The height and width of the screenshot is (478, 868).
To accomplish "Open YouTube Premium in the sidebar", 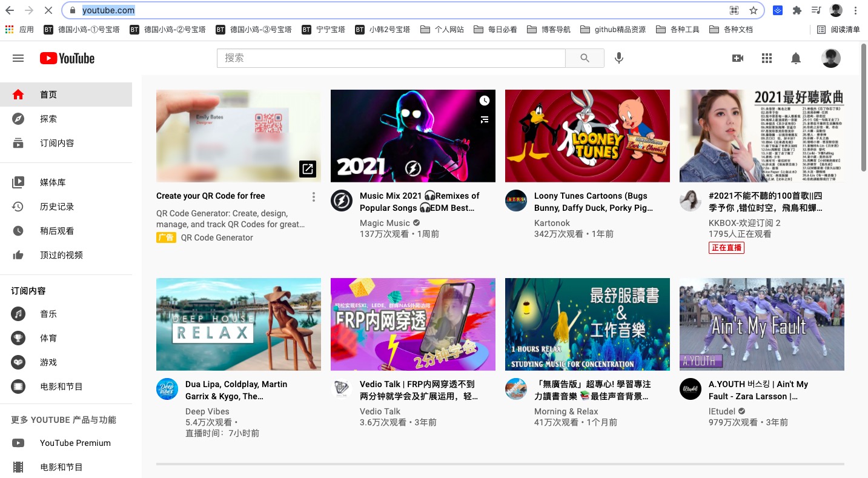I will (x=66, y=443).
